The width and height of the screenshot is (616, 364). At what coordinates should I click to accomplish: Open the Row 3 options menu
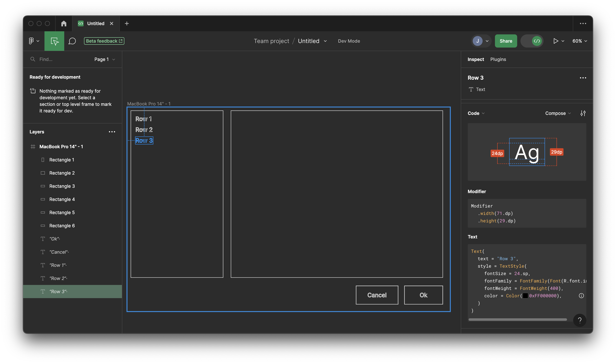tap(583, 78)
